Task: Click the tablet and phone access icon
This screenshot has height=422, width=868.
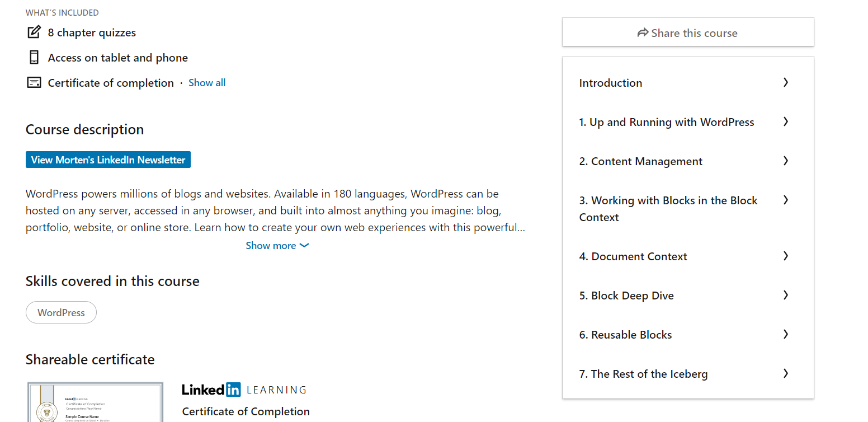Action: point(34,57)
